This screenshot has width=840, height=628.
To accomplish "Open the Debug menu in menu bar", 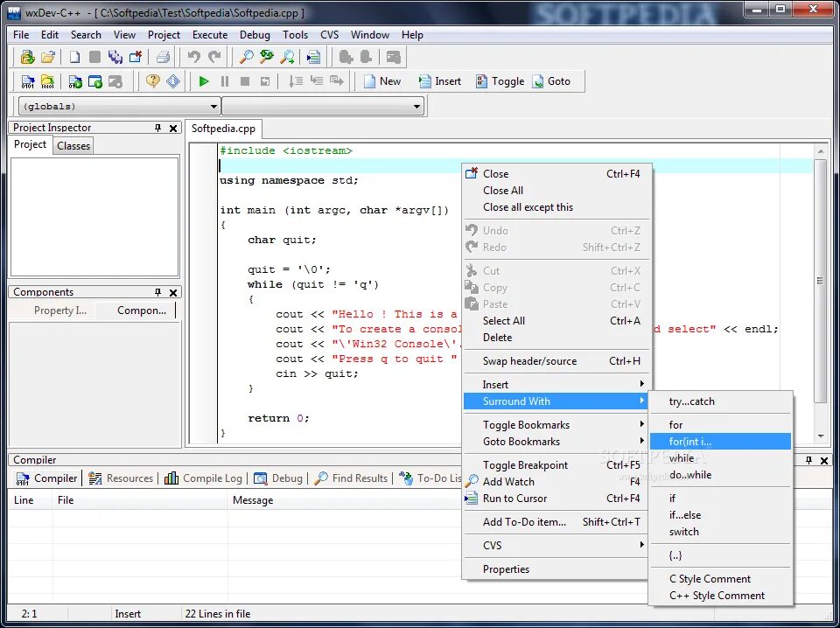I will (x=255, y=35).
